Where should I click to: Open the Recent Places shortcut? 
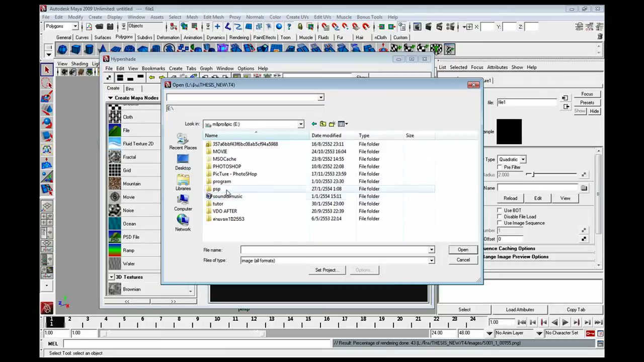(x=183, y=141)
